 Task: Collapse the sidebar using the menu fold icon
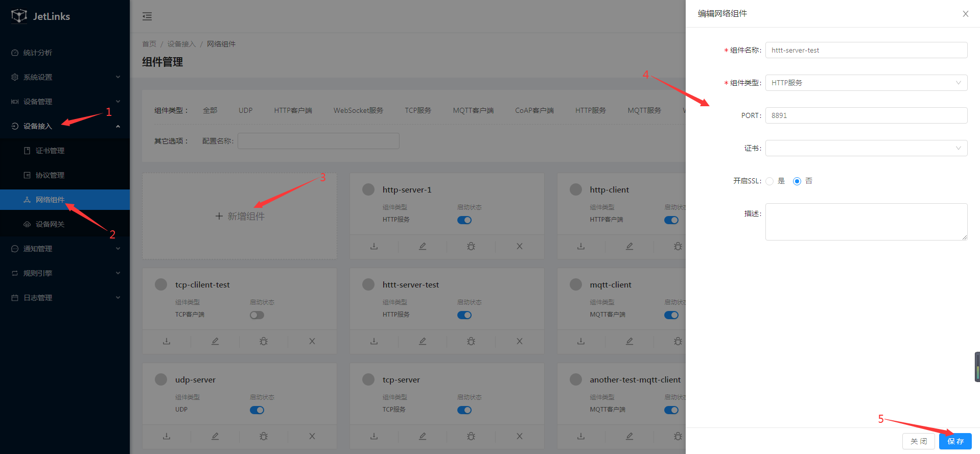[x=147, y=16]
